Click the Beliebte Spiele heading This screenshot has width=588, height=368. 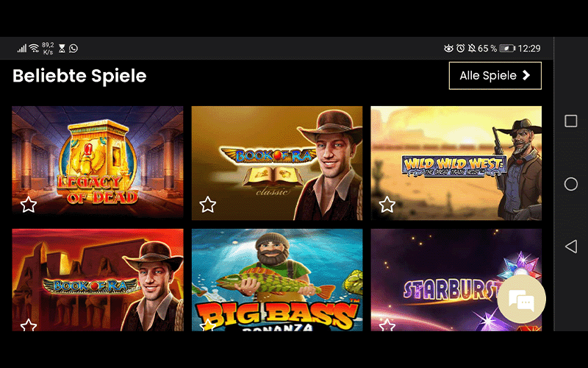(x=79, y=76)
